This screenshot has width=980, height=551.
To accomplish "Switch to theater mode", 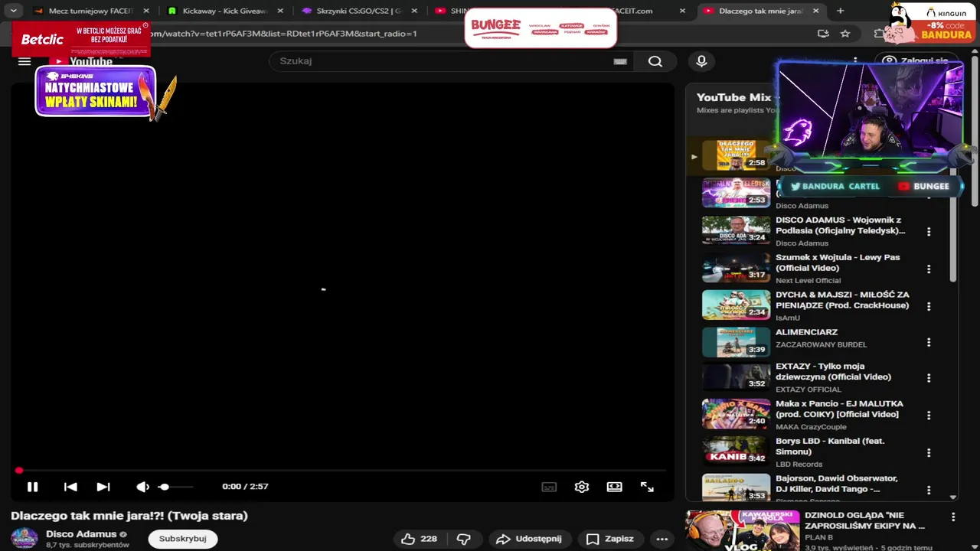I will click(x=615, y=487).
